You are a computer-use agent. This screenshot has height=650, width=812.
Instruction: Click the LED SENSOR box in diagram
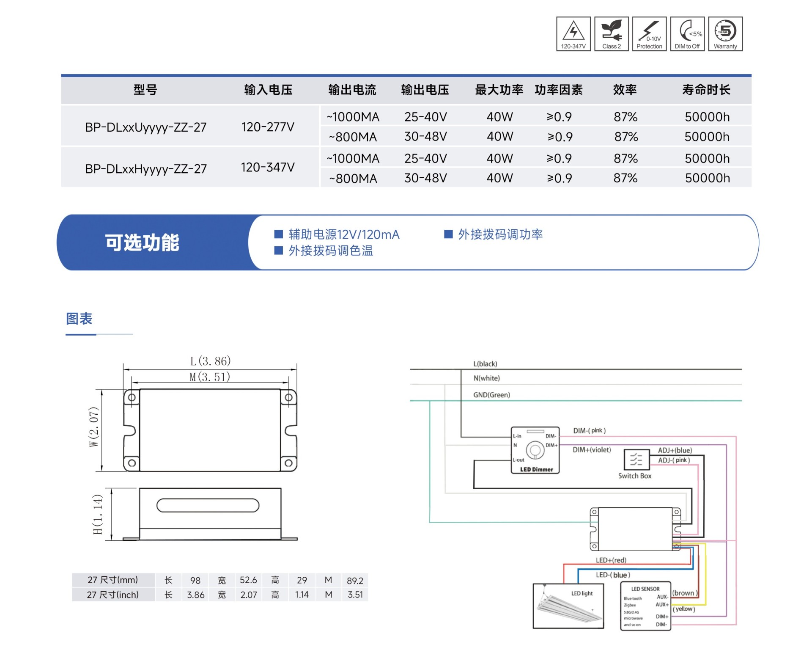pyautogui.click(x=645, y=606)
